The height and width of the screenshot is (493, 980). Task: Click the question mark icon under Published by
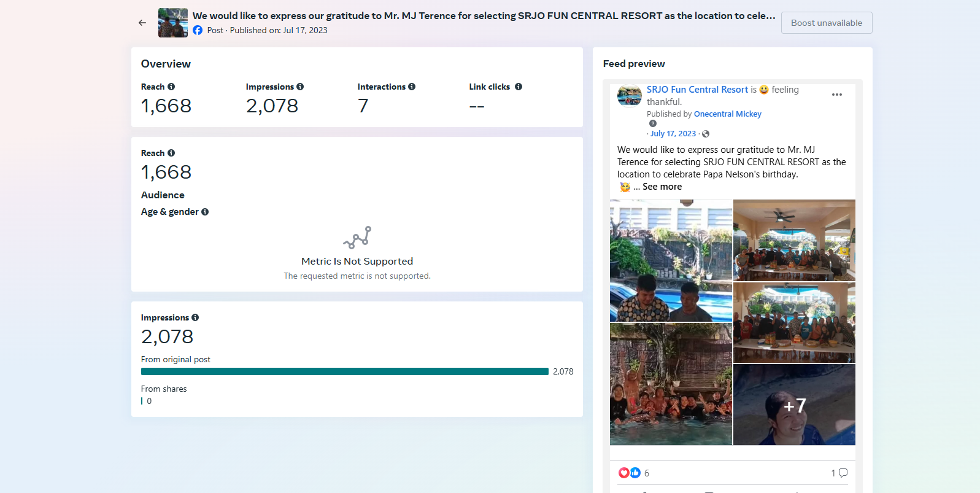tap(653, 123)
